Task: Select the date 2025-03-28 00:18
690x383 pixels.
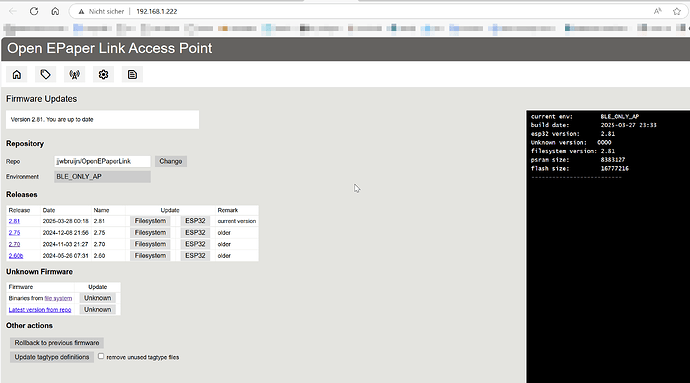Action: pyautogui.click(x=66, y=221)
